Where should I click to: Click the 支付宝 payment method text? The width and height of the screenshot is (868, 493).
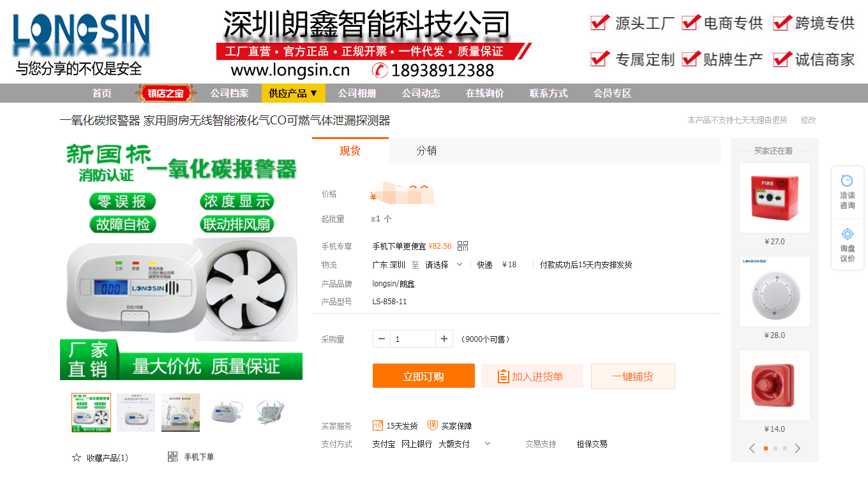(384, 444)
